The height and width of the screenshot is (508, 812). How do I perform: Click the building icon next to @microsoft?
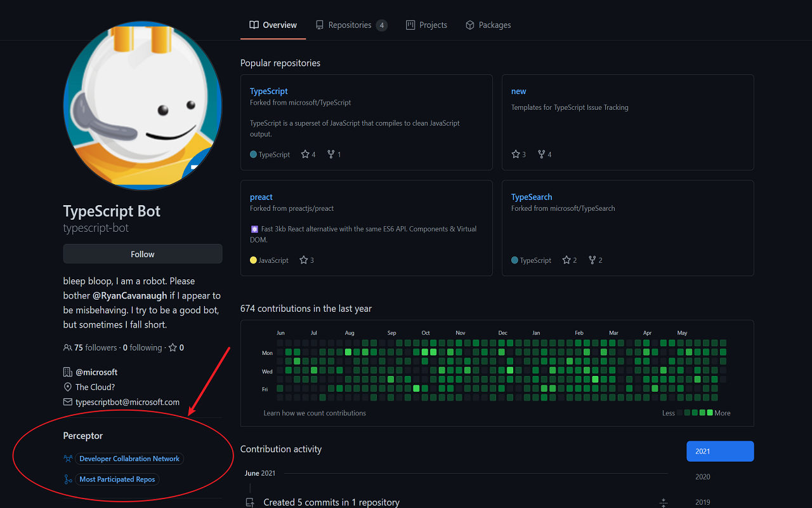coord(67,371)
